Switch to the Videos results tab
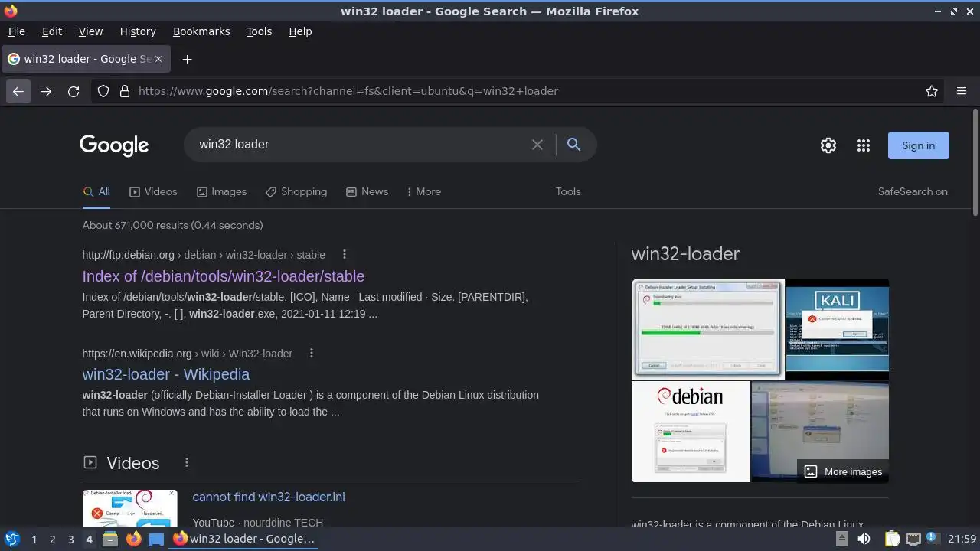 (x=153, y=192)
